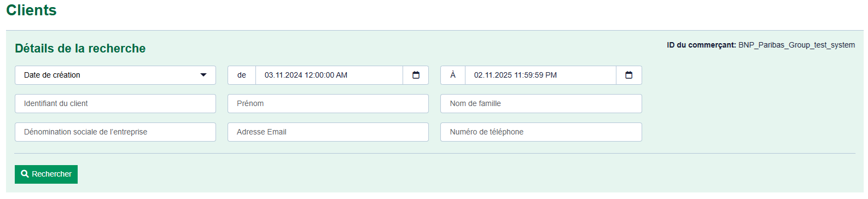Open the calendar picker for the start date
This screenshot has height=199, width=868.
pos(416,75)
